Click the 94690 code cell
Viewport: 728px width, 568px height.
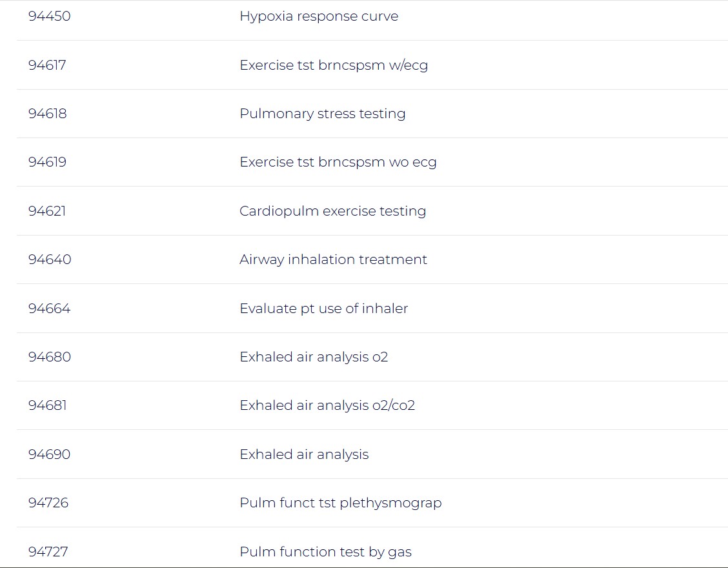[50, 454]
